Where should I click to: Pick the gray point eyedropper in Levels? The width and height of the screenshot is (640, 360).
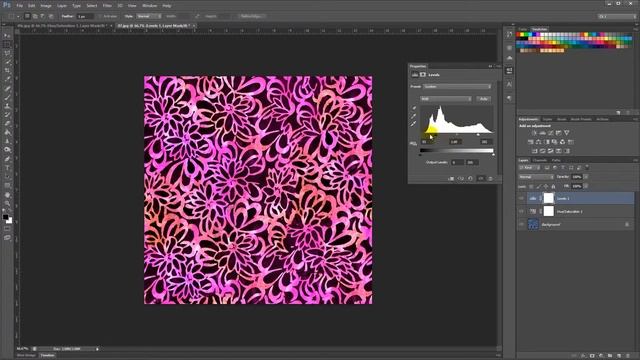point(413,116)
